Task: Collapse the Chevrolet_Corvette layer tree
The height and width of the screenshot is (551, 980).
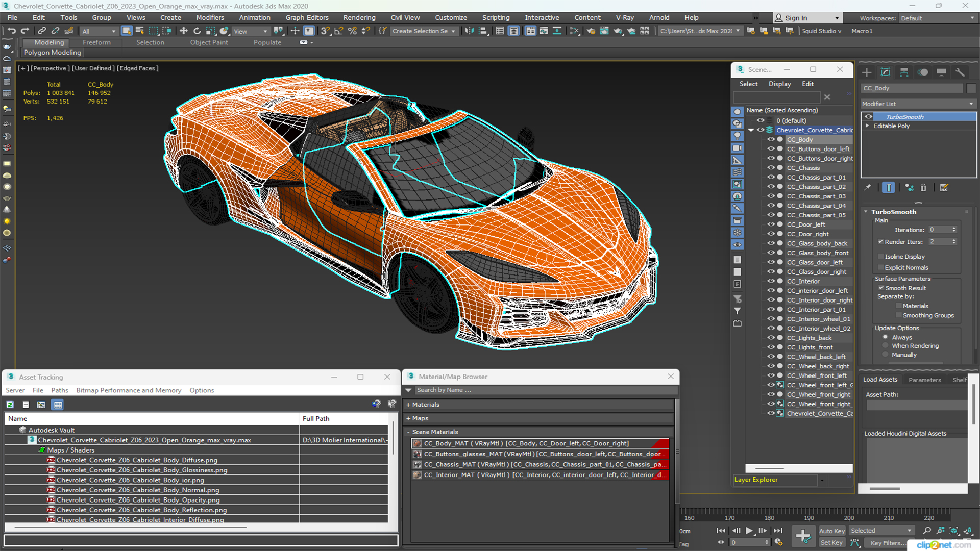Action: [x=751, y=130]
